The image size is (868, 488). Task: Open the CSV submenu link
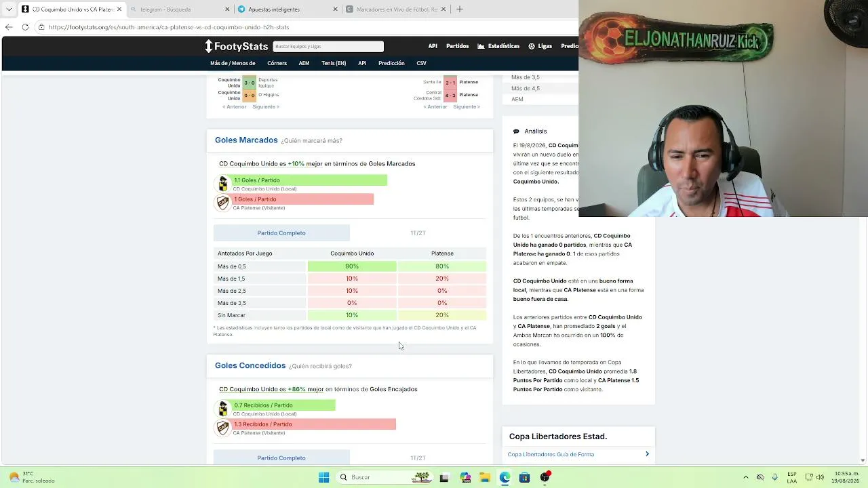pos(421,63)
